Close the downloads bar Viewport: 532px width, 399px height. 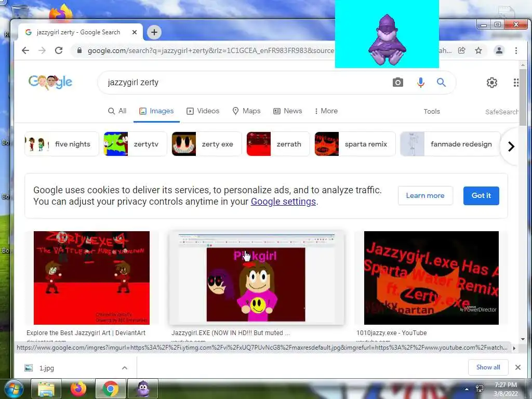point(518,367)
